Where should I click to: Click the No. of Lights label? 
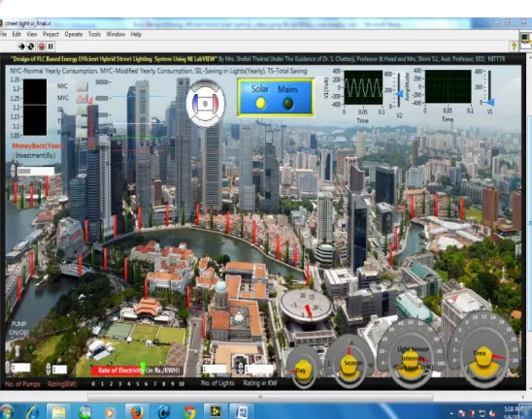click(217, 383)
